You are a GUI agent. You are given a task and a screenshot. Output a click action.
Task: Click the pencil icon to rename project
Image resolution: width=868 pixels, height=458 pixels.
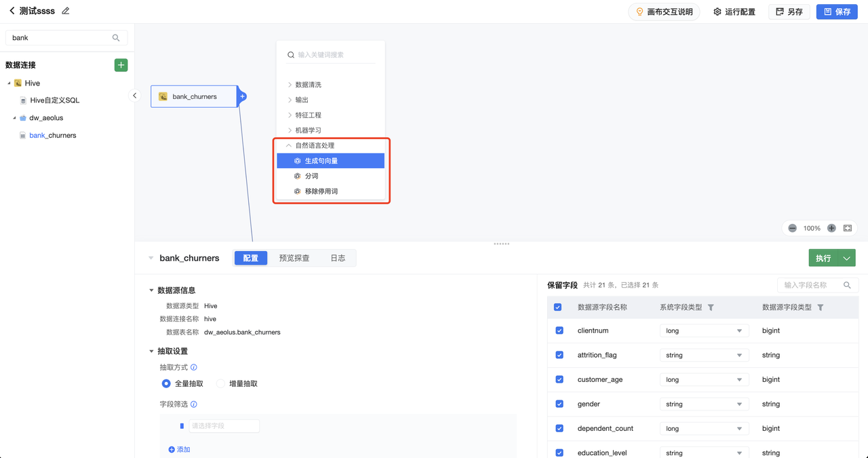click(x=66, y=12)
